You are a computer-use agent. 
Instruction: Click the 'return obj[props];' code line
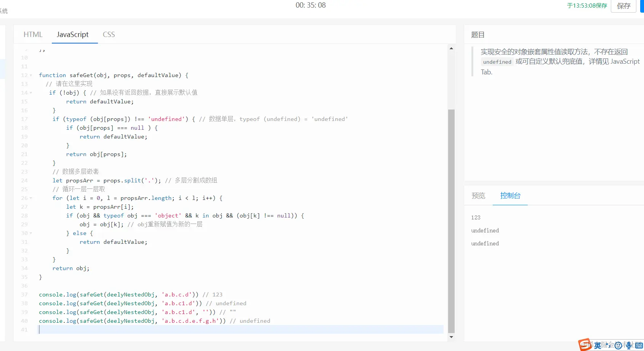96,154
